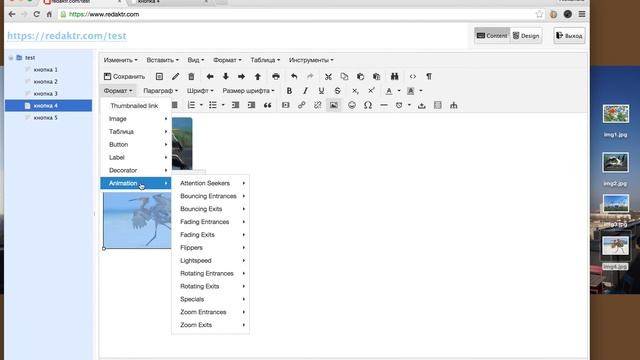Image resolution: width=640 pixels, height=360 pixels.
Task: Select кнопка 2 in the tree
Action: click(45, 82)
